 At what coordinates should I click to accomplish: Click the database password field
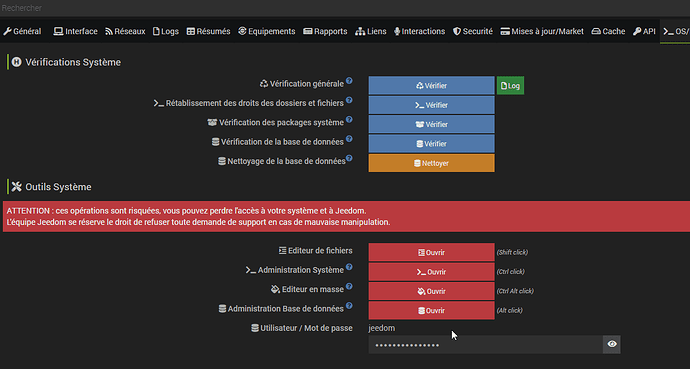486,344
